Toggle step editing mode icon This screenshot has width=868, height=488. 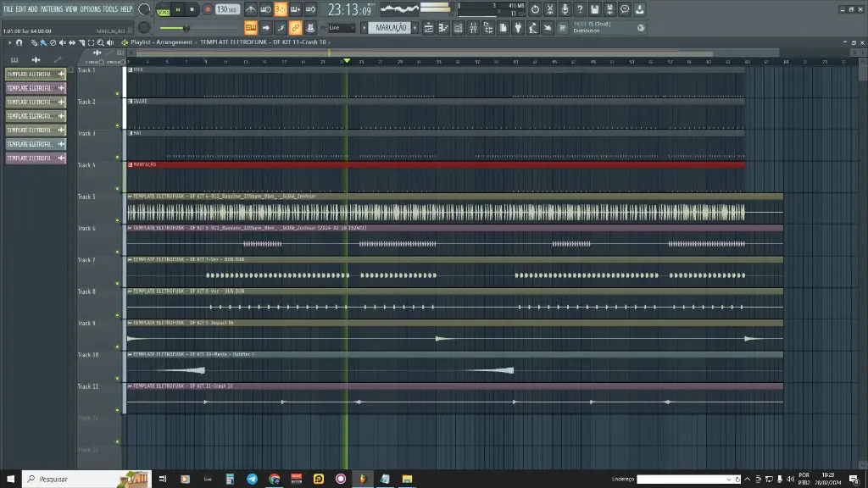pos(281,28)
